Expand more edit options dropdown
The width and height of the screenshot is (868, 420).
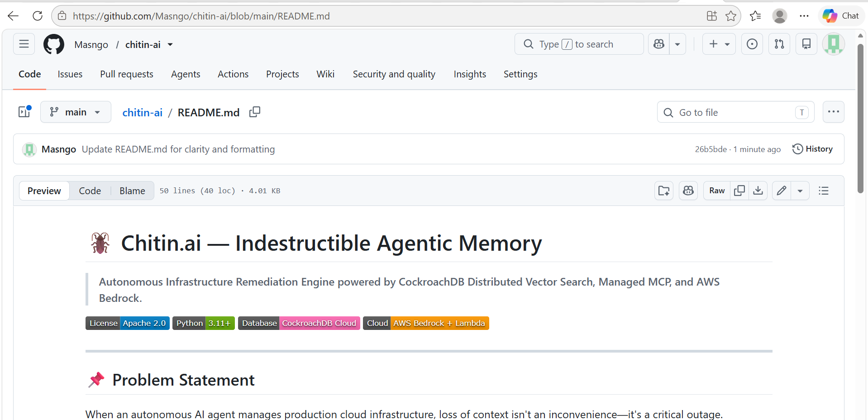pos(800,191)
